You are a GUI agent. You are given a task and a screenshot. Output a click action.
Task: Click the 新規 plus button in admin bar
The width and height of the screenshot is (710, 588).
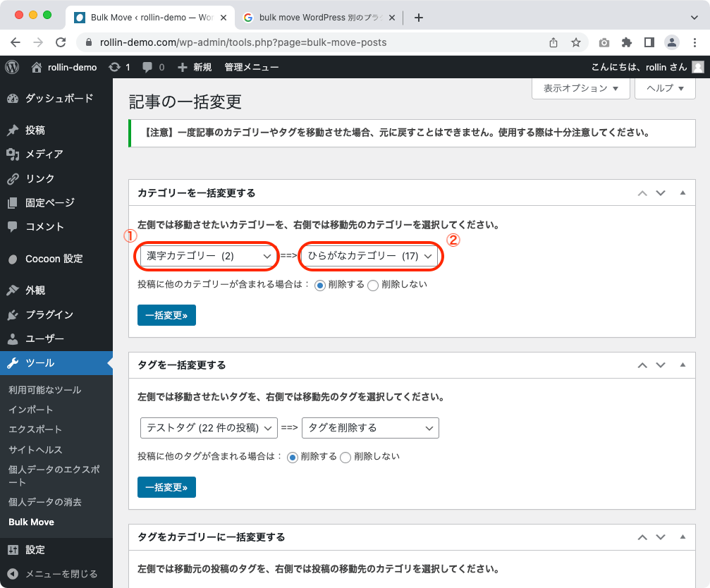point(195,67)
